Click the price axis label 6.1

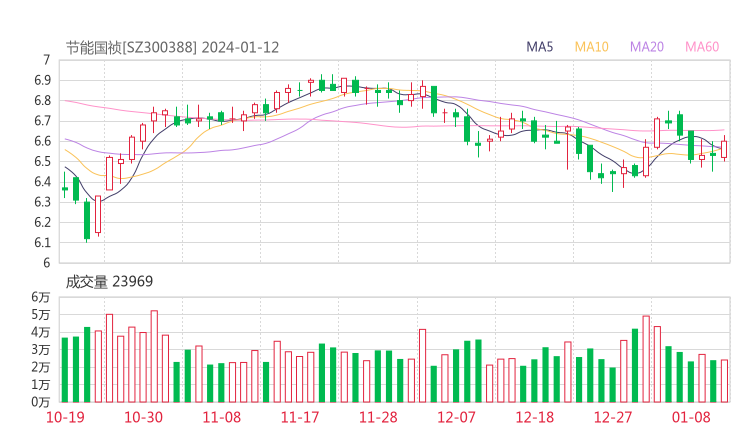(42, 243)
